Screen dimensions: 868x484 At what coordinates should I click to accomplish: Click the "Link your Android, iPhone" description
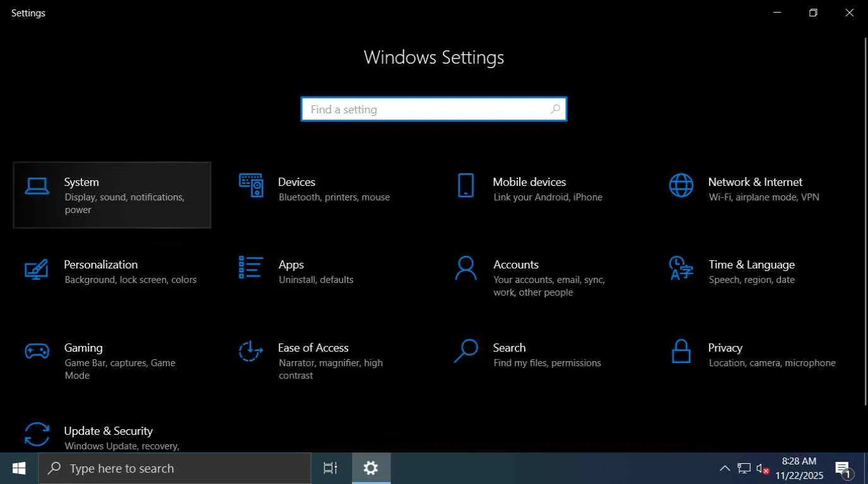tap(548, 197)
